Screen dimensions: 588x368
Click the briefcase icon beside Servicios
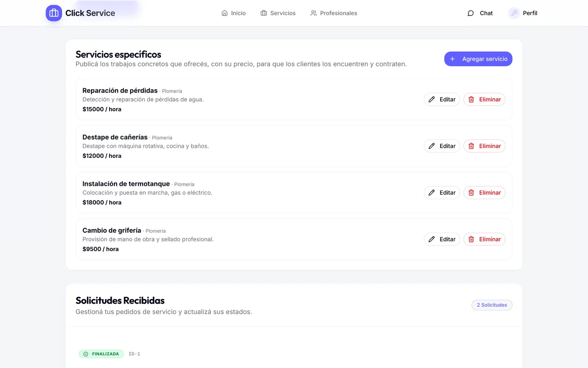(264, 13)
